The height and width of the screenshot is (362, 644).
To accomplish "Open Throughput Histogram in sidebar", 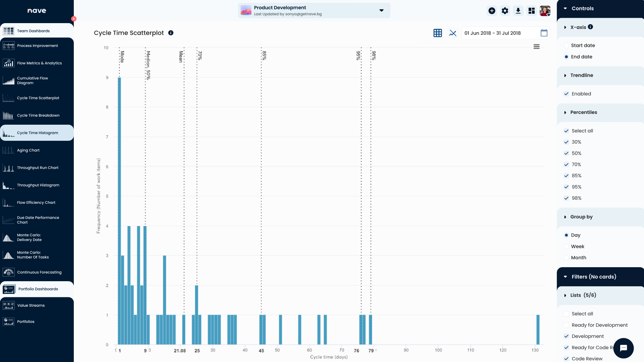I will pyautogui.click(x=38, y=185).
